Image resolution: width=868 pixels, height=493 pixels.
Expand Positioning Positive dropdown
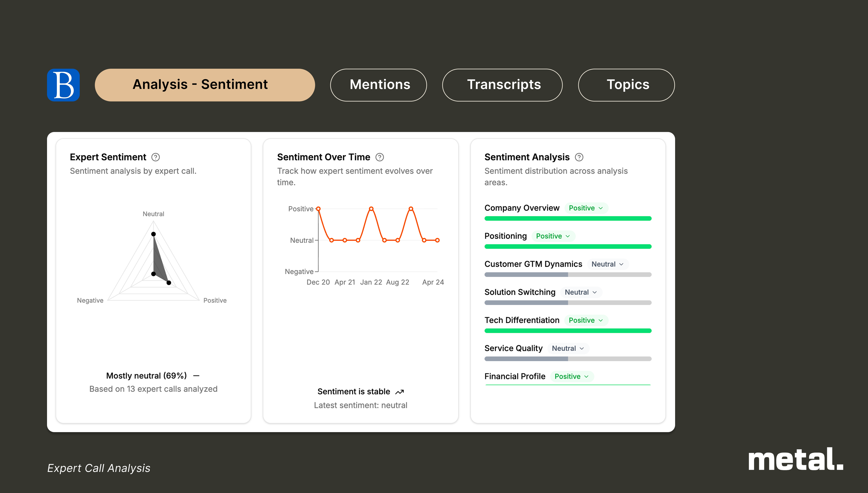click(553, 236)
